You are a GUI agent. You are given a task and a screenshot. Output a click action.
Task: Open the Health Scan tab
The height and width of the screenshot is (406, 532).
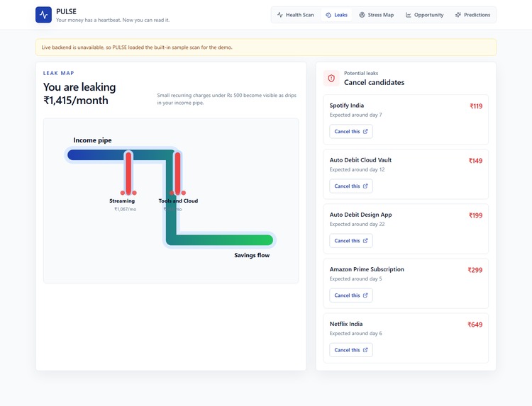point(296,15)
